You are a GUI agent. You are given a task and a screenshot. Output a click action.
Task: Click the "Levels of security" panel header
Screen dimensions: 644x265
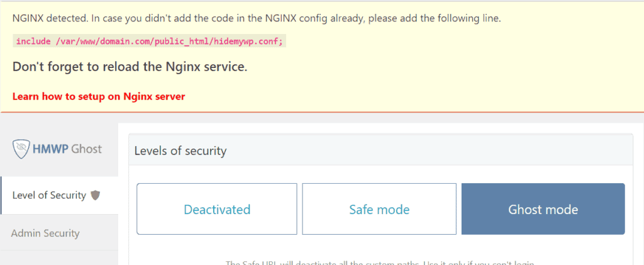point(180,151)
